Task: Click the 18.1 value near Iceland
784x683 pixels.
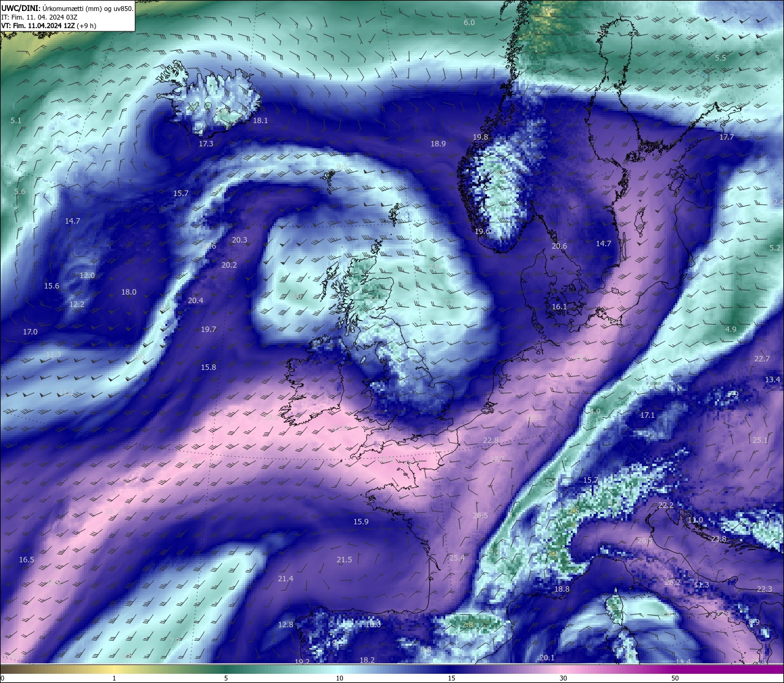Action: click(260, 121)
